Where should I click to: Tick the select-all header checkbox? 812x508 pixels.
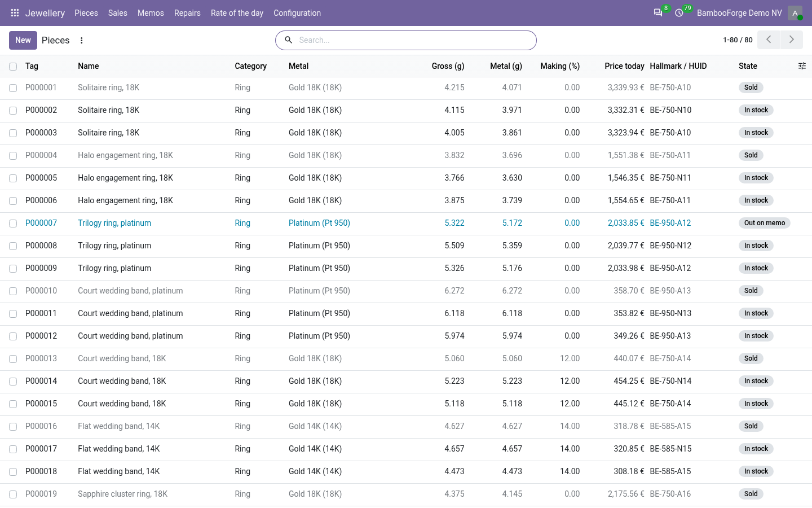[13, 67]
